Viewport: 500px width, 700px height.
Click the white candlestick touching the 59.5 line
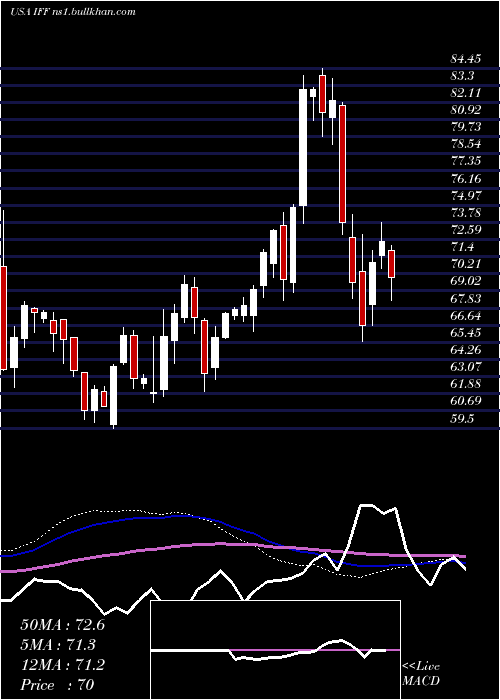click(x=113, y=395)
